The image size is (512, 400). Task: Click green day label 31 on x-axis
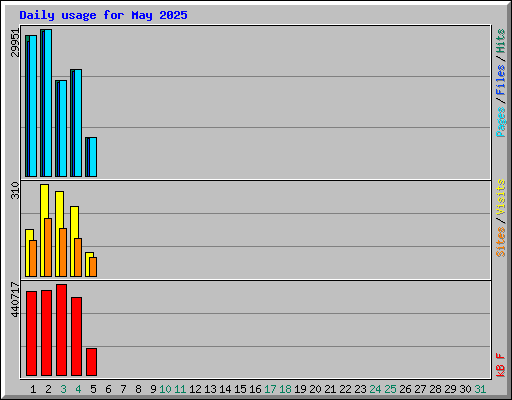click(x=480, y=389)
